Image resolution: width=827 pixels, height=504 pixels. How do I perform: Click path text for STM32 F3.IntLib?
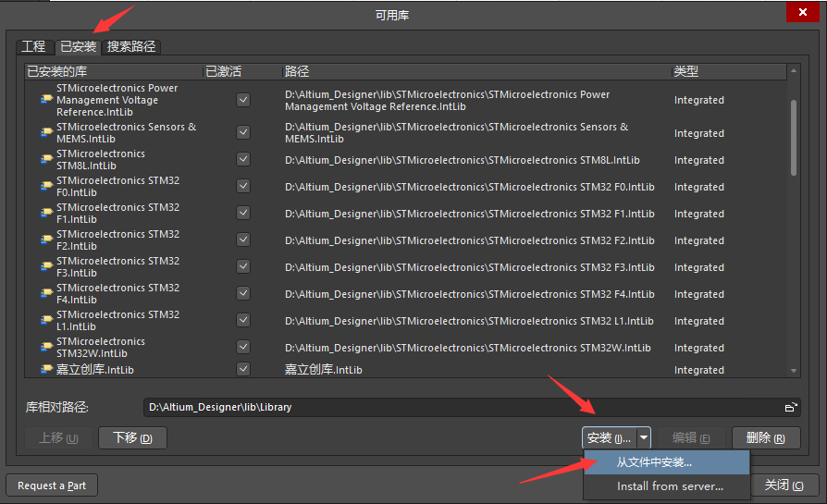click(469, 267)
